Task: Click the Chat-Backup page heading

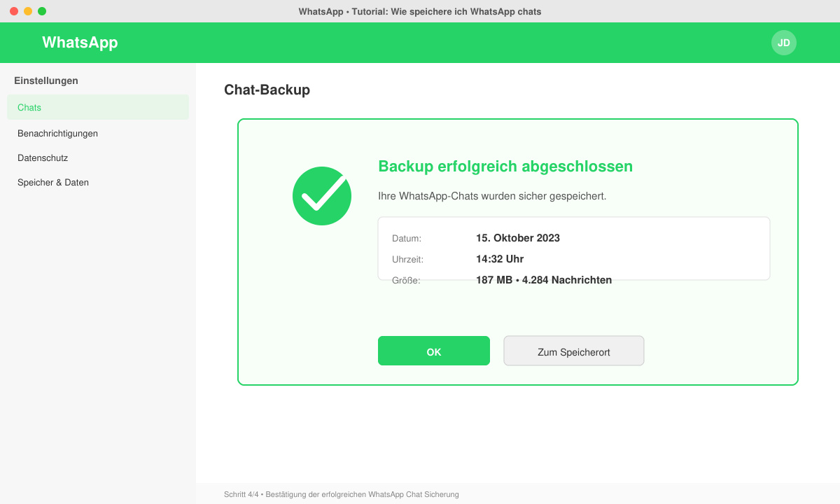Action: (267, 90)
